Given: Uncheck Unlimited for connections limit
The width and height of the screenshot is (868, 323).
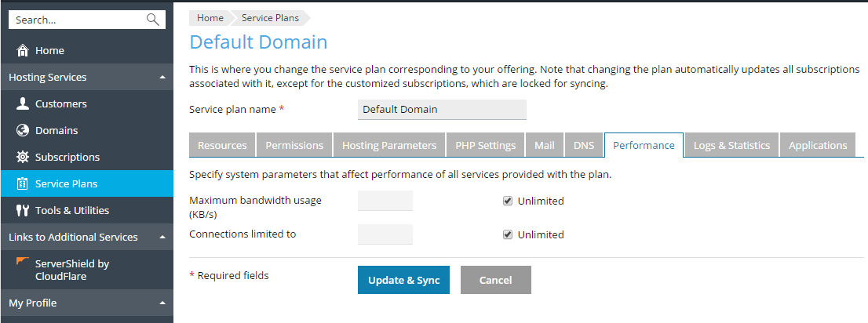Looking at the screenshot, I should pos(508,234).
